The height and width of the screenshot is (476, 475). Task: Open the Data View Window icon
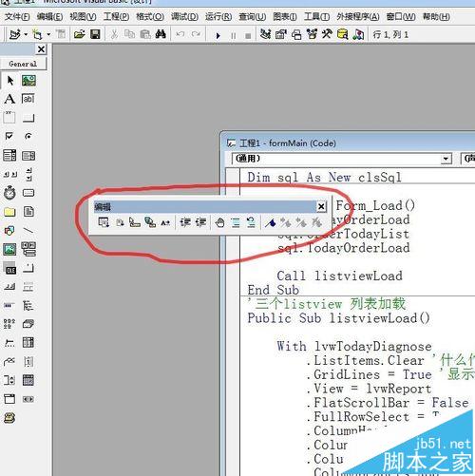pos(342,34)
